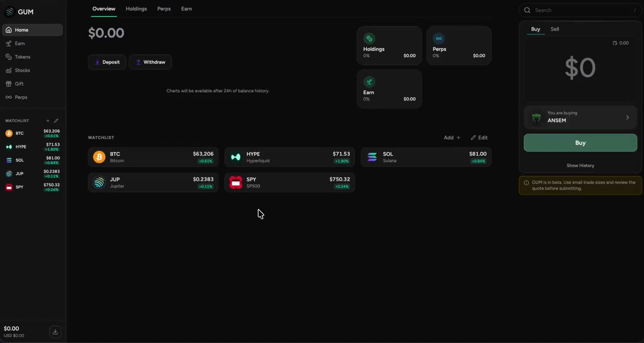Image resolution: width=644 pixels, height=343 pixels.
Task: Select JUP row in the sidebar watchlist
Action: (x=33, y=173)
